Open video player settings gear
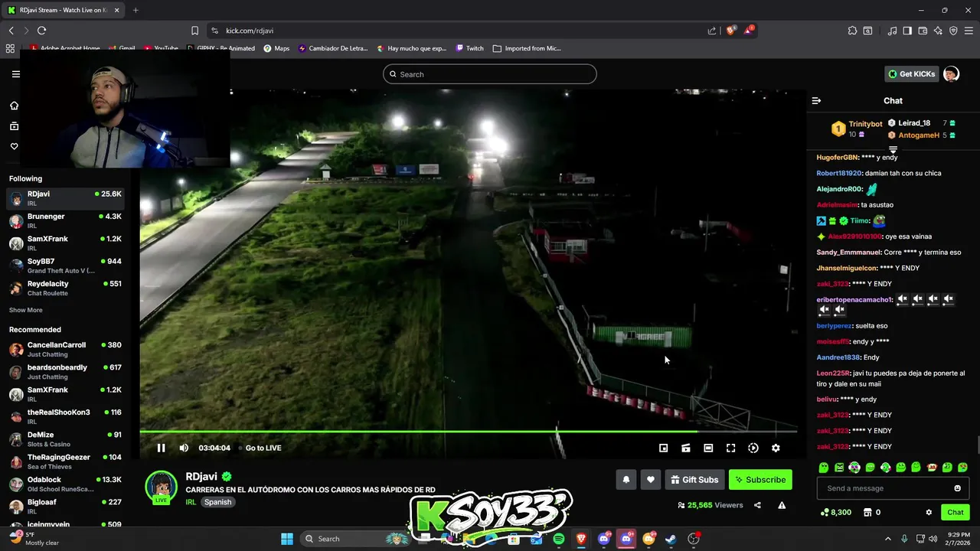The width and height of the screenshot is (980, 551). 776,448
